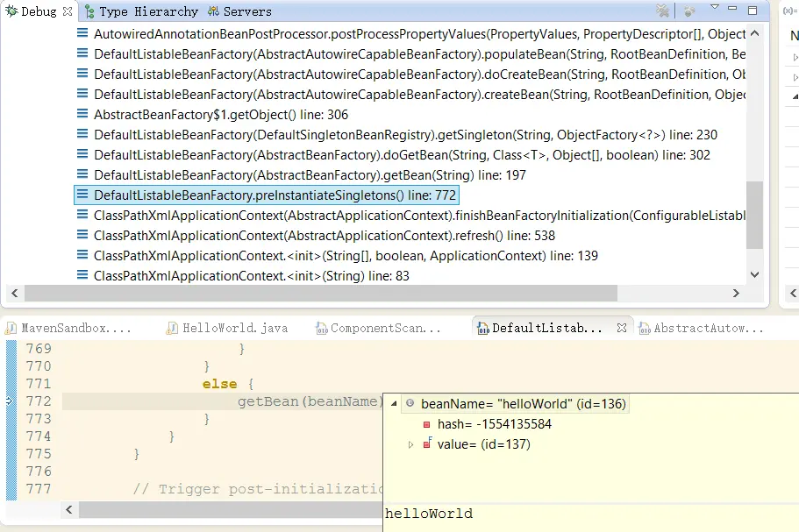Open the Type Hierarchy tab
This screenshot has width=799, height=532.
click(x=142, y=11)
